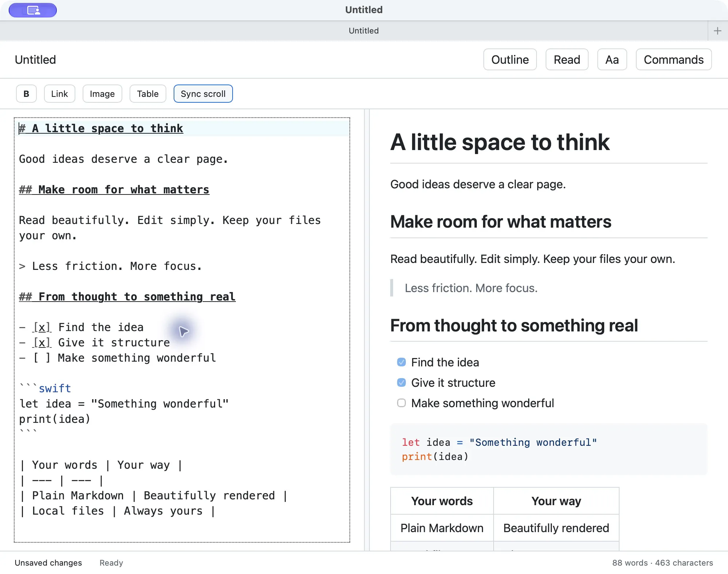Click the 'print(idea)' line in editor
This screenshot has width=728, height=574.
(x=55, y=419)
